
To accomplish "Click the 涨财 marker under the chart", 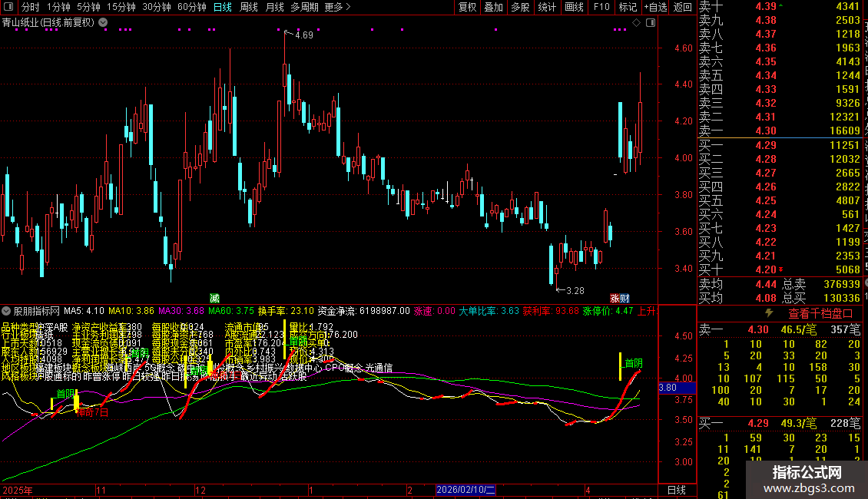I will 620,298.
